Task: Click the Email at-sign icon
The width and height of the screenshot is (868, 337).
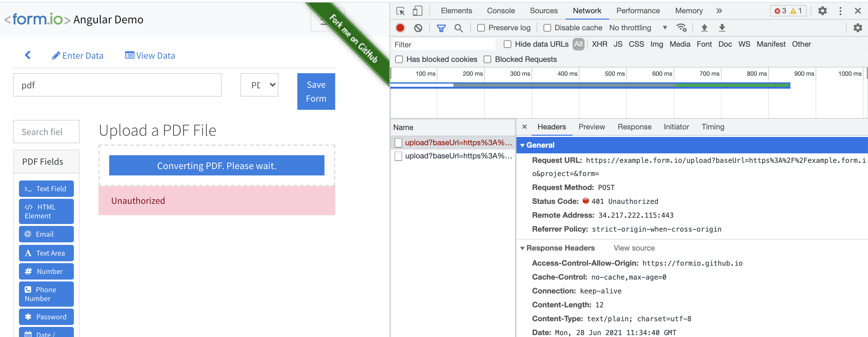Action: point(28,234)
